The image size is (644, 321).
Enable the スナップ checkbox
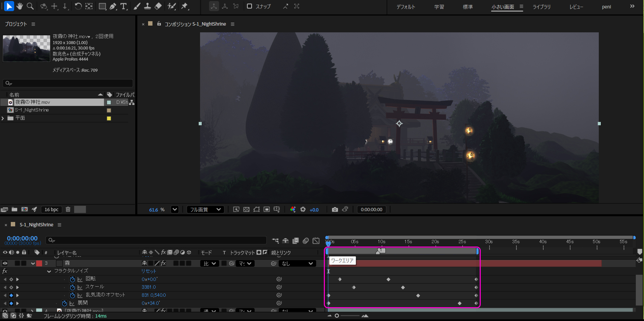(x=249, y=6)
